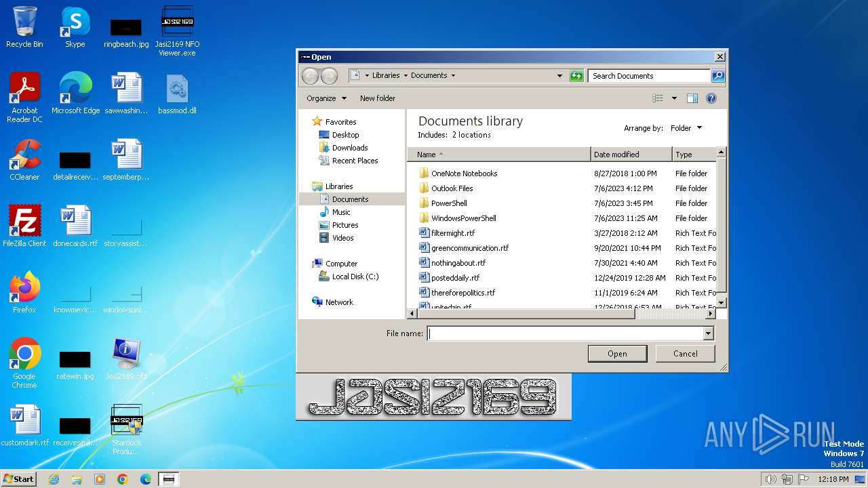The width and height of the screenshot is (868, 488).
Task: Click the taskbar clock showing 12:18 PM
Action: tap(833, 479)
